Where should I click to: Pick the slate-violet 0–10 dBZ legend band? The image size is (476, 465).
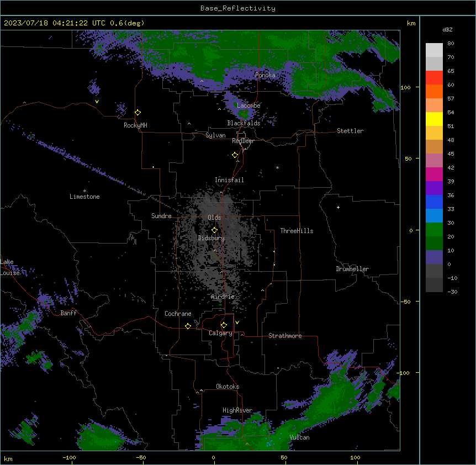[x=434, y=257]
